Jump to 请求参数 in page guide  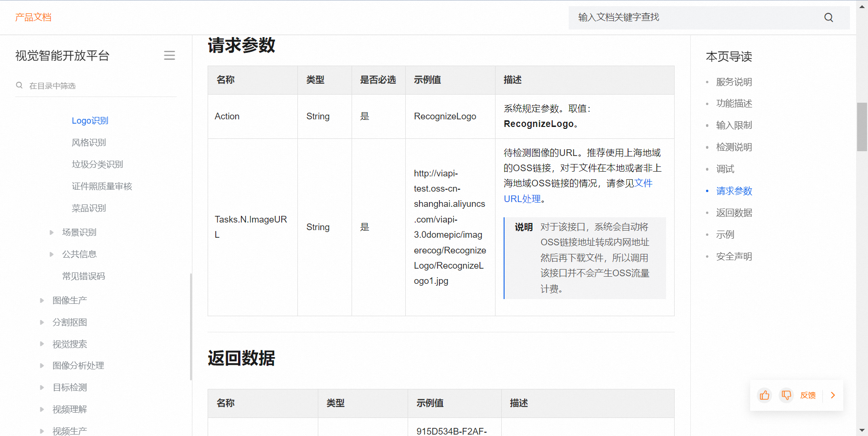coord(734,191)
